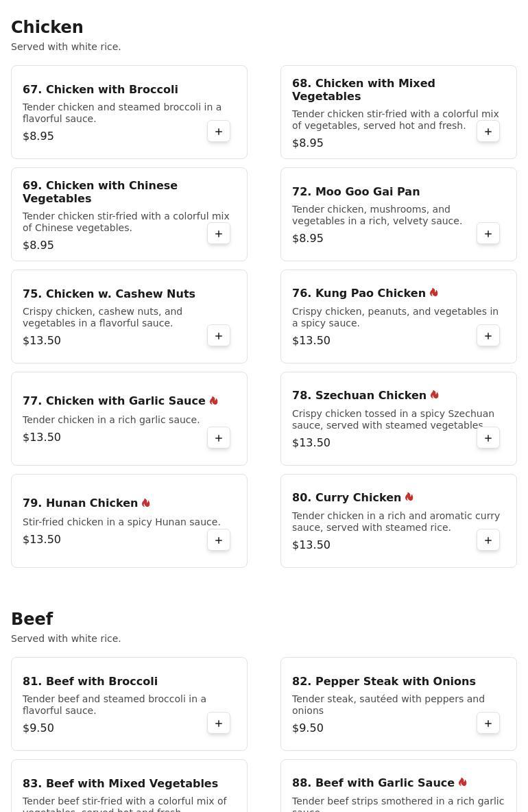528x812 pixels.
Task: Open the 72. Moo Goo Gai Pan title
Action: point(356,191)
